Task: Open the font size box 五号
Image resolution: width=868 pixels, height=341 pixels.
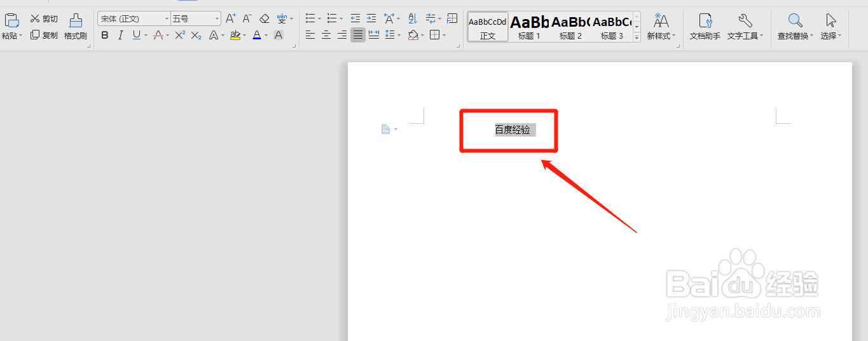Action: pos(196,19)
